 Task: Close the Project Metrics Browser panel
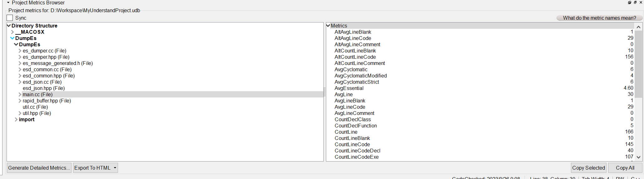[641, 2]
